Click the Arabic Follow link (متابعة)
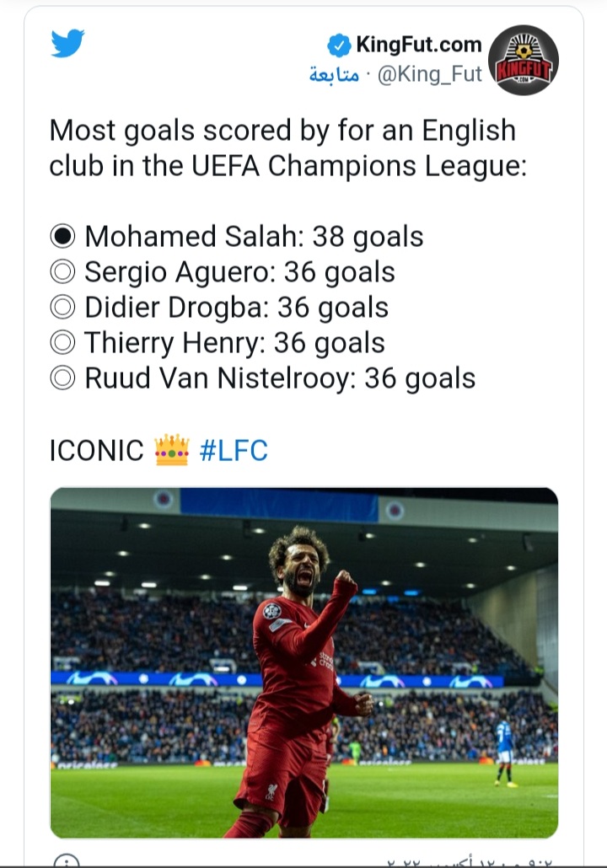This screenshot has height=868, width=607. coord(334,74)
